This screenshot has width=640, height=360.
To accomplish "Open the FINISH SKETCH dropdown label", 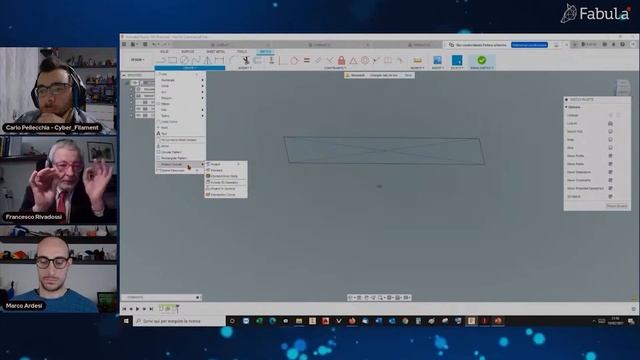I will point(482,68).
